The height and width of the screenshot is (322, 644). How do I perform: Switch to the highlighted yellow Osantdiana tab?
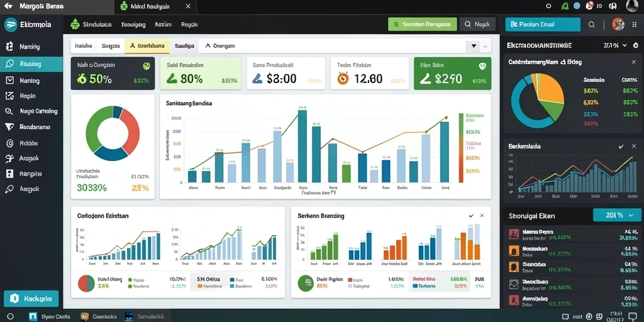(x=147, y=46)
